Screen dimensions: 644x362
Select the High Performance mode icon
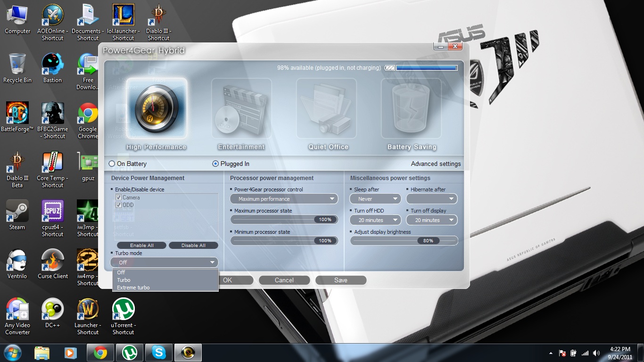point(157,108)
